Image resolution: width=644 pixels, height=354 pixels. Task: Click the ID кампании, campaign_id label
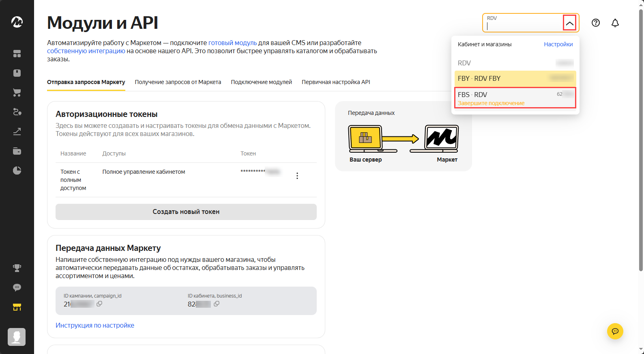tap(92, 296)
